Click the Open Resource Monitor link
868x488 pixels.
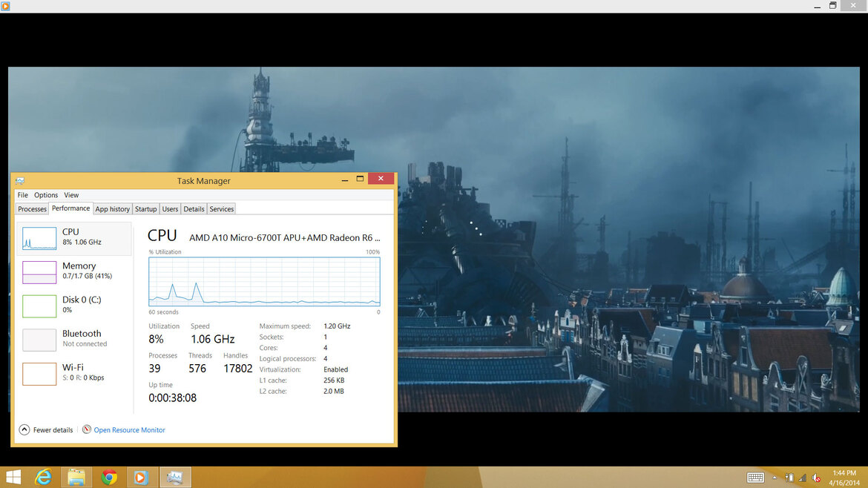click(130, 430)
